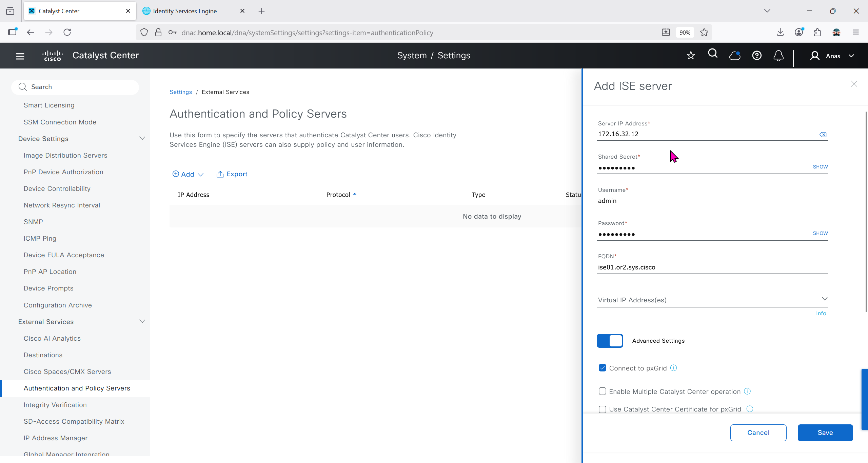Open the help question mark icon
This screenshot has width=868, height=463.
pos(757,56)
